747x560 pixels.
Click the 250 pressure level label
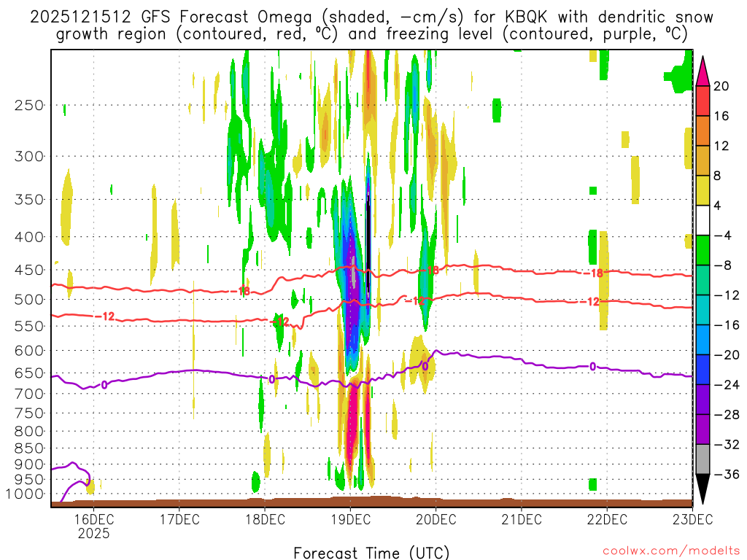pos(29,105)
